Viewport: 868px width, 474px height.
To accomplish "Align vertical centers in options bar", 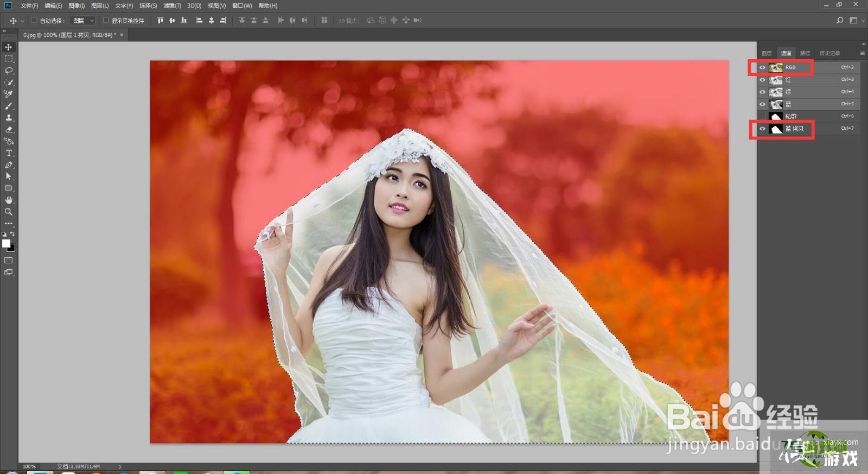I will [172, 21].
